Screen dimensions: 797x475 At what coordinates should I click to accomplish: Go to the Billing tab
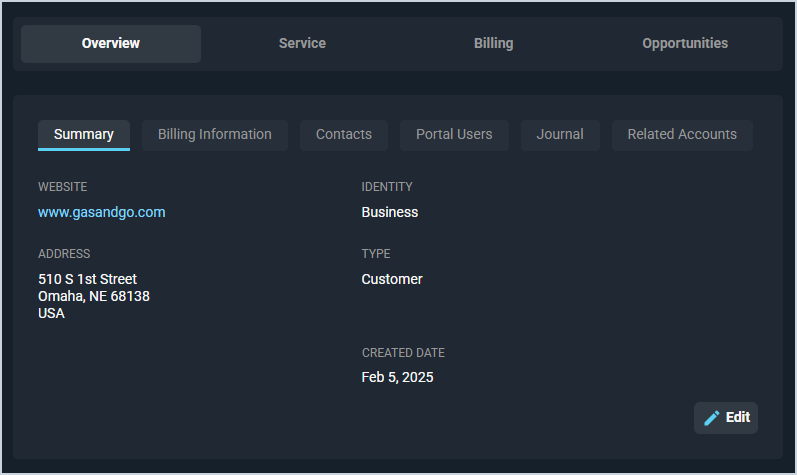point(494,44)
